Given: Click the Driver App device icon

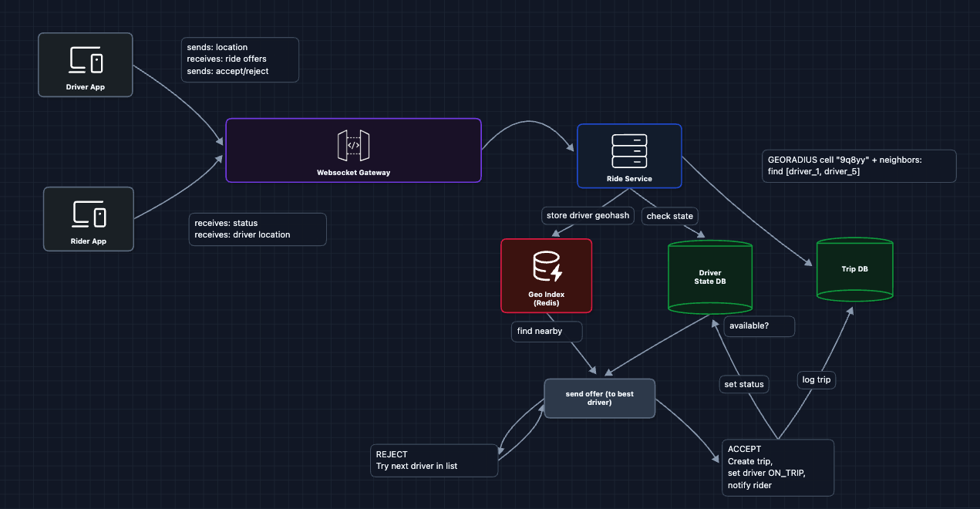Looking at the screenshot, I should (86, 59).
